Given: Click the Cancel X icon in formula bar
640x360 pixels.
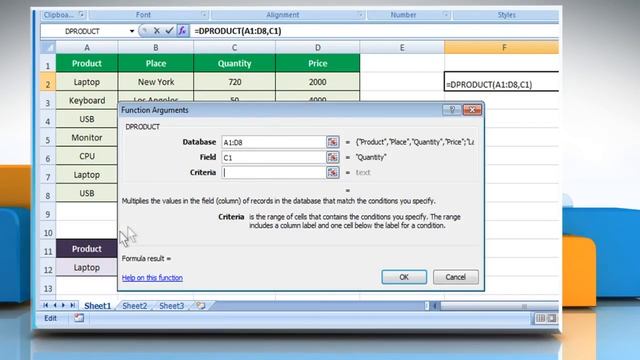Looking at the screenshot, I should tap(157, 31).
